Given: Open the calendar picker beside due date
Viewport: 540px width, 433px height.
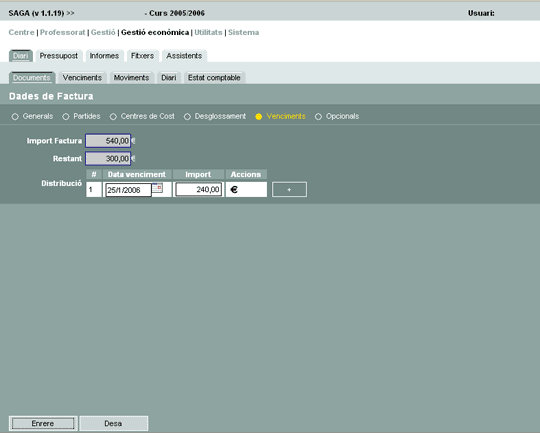Looking at the screenshot, I should coord(157,188).
